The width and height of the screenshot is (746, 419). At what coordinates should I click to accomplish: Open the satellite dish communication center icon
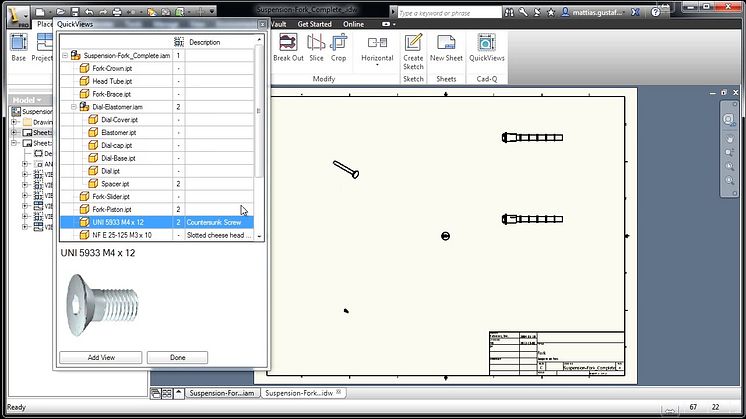(x=537, y=12)
